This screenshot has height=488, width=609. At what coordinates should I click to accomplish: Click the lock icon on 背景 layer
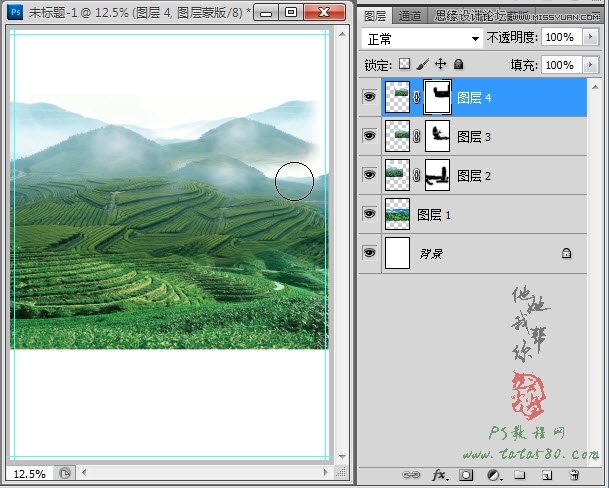click(x=566, y=253)
